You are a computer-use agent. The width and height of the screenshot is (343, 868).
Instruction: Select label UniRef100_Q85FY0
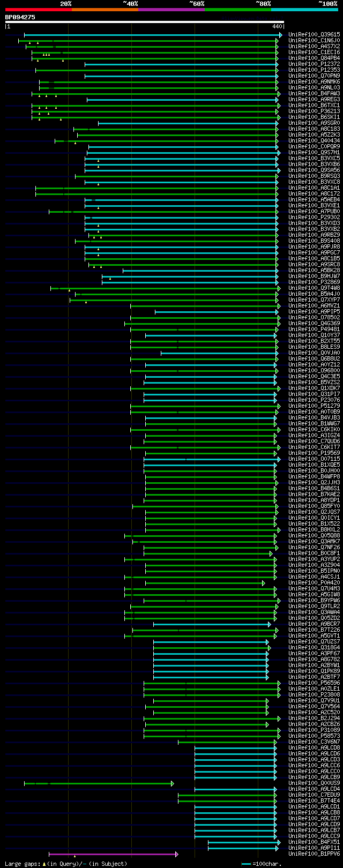coord(314,506)
